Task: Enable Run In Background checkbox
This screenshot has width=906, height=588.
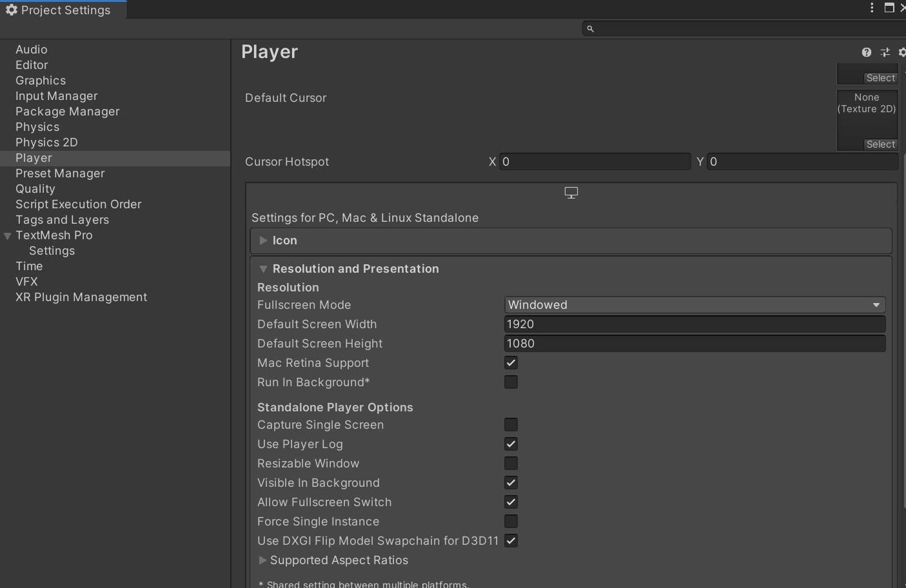Action: (x=511, y=382)
